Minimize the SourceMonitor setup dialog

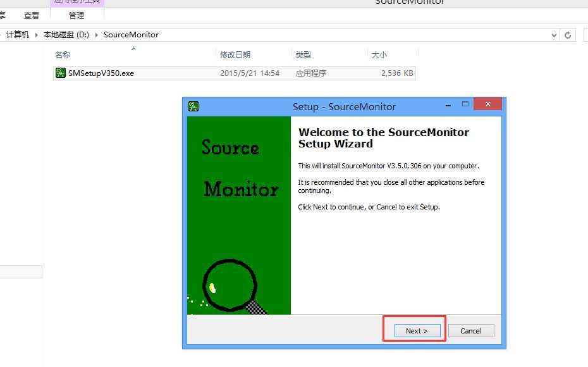[448, 106]
